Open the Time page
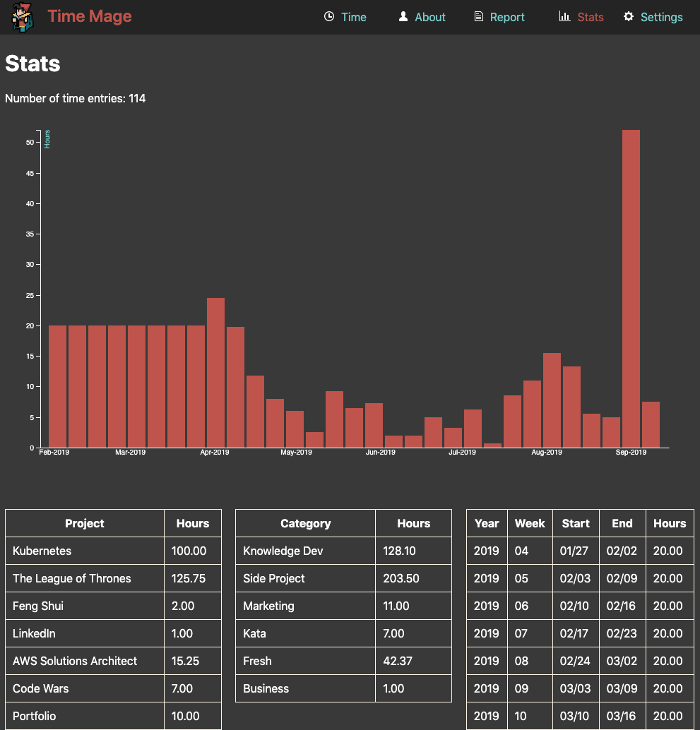Screen dimensions: 700x730 [x=353, y=17]
